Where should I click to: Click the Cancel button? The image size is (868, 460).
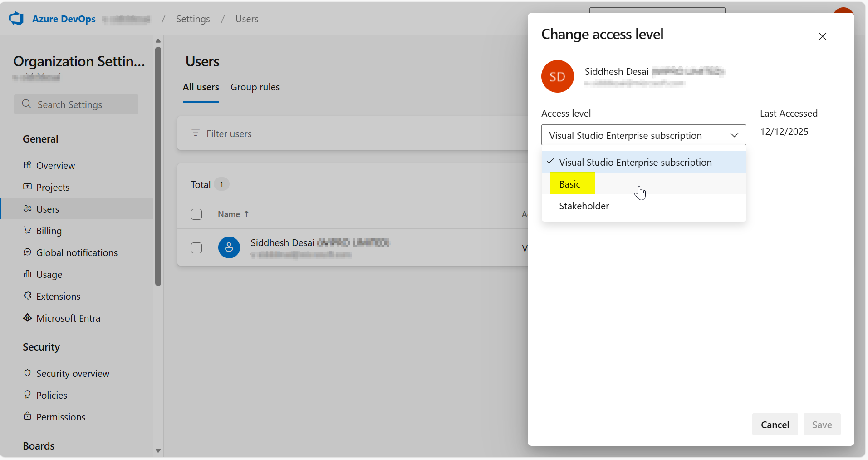coord(775,425)
